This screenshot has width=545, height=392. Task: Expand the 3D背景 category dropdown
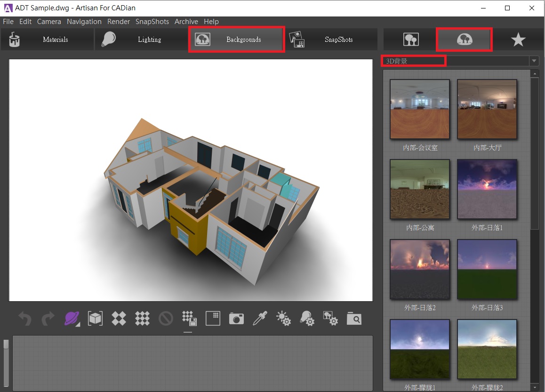point(534,61)
